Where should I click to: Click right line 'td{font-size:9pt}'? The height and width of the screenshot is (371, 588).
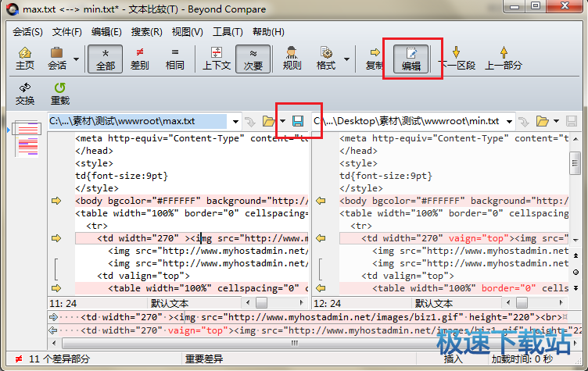386,176
